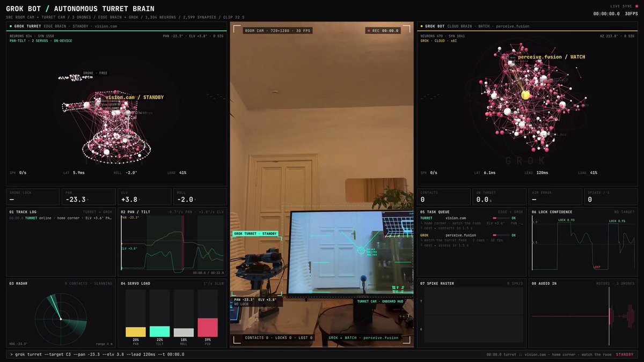Viewport: 644px width, 362px height.
Task: Click the 05 TASK QUEUE panel title
Action: click(435, 212)
